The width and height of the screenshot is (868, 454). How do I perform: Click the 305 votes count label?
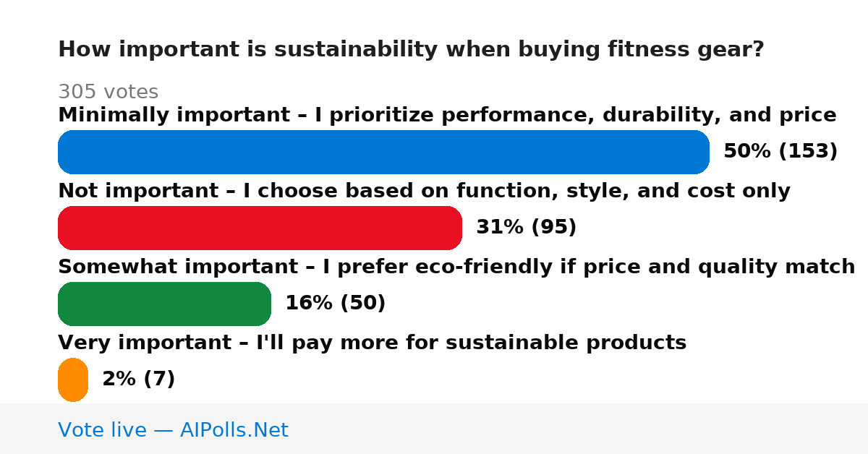(108, 93)
